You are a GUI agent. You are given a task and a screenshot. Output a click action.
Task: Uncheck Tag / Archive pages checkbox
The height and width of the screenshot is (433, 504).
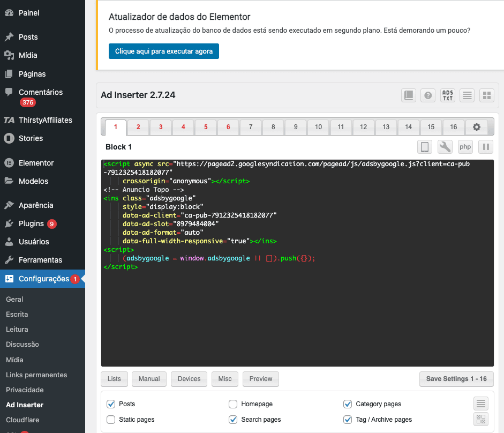click(348, 420)
